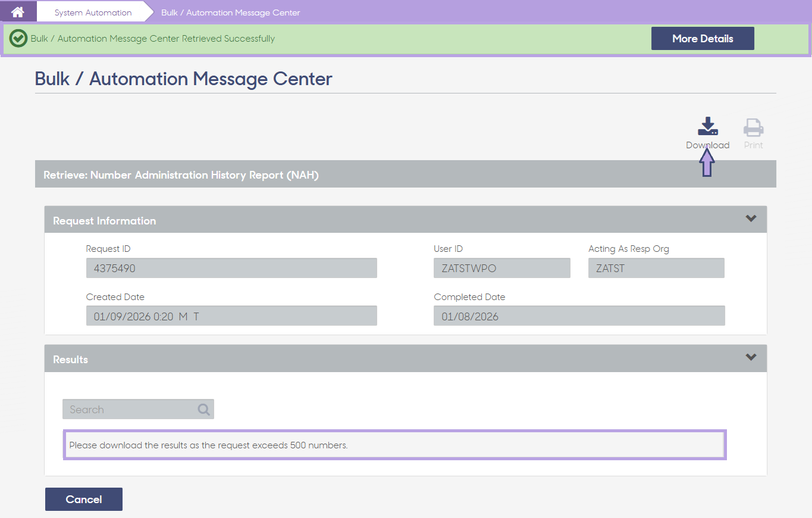Click the Completed Date field 01/08/2026
Image resolution: width=812 pixels, height=518 pixels.
(579, 316)
